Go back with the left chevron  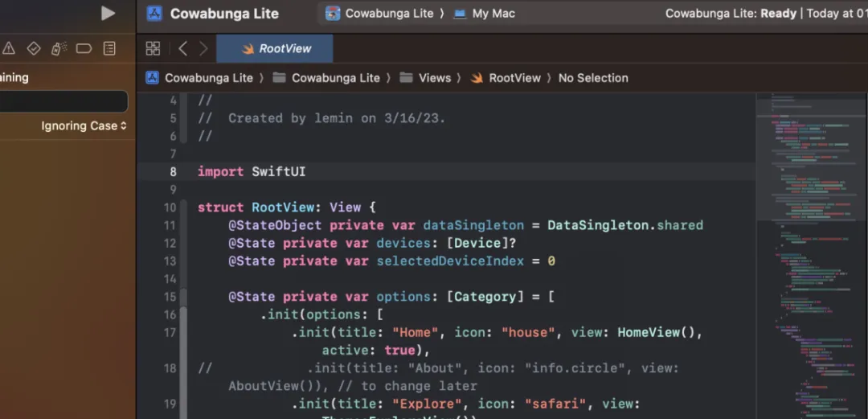(x=182, y=49)
